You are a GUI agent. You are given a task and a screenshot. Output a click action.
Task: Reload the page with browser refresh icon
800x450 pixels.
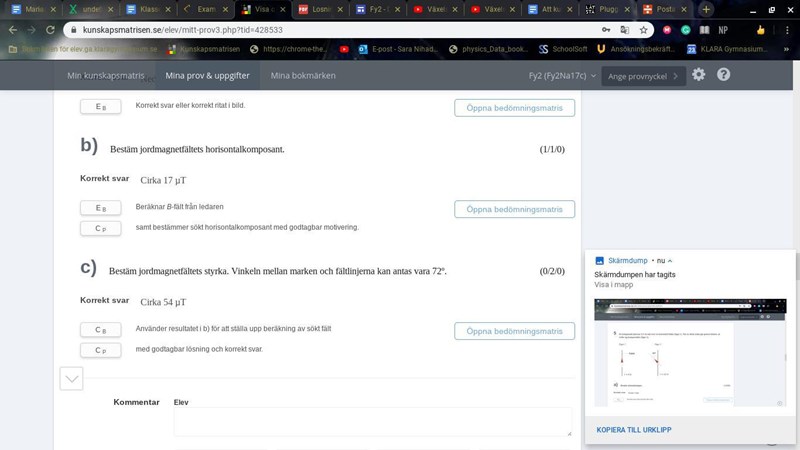53,30
